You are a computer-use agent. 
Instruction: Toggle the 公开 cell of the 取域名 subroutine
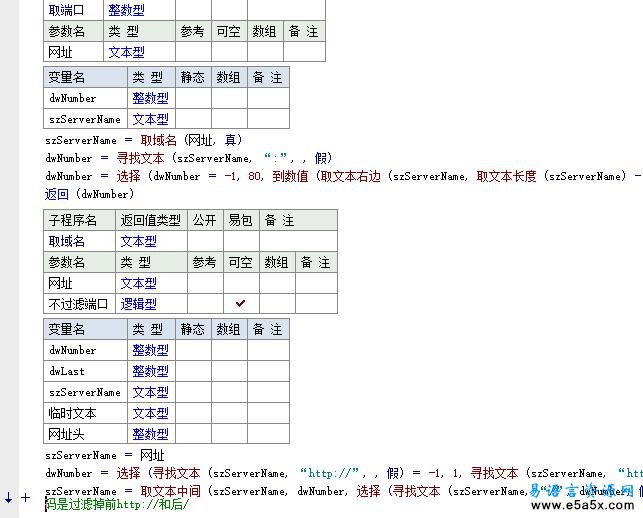click(x=205, y=241)
